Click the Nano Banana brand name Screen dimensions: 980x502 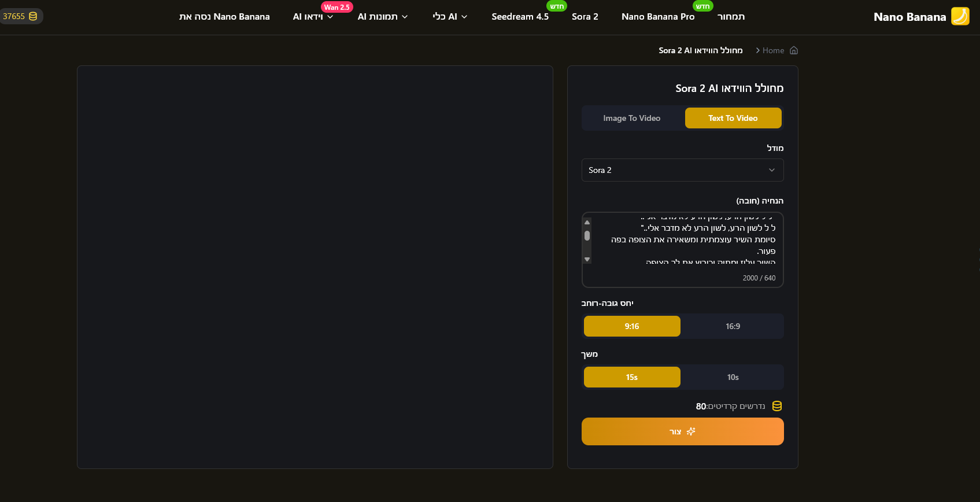point(909,17)
